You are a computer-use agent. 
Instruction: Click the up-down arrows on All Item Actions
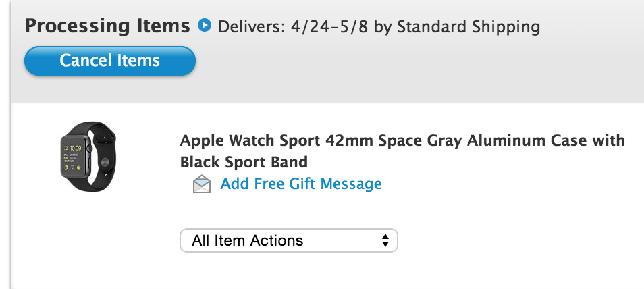coord(385,240)
